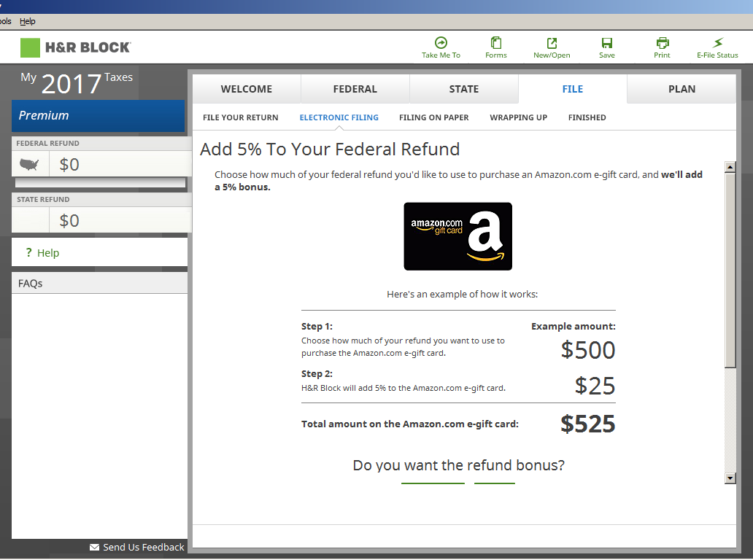This screenshot has height=560, width=753.
Task: Open the STATE tab
Action: pos(464,88)
